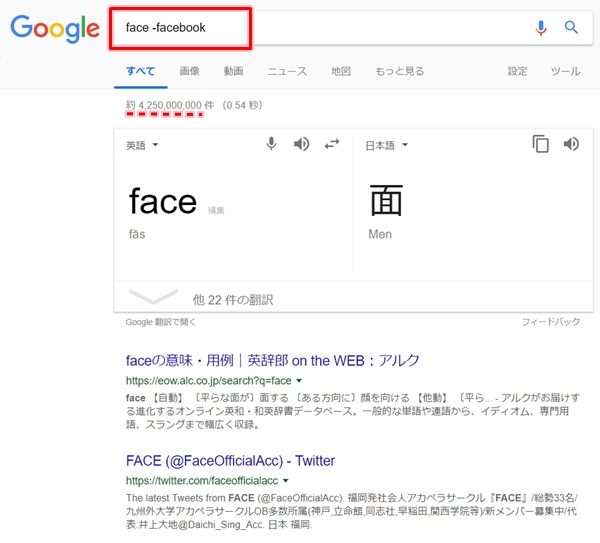Viewport: 600px width, 543px height.
Task: Click the result count 約 4,250,000,000 件
Action: pyautogui.click(x=170, y=105)
